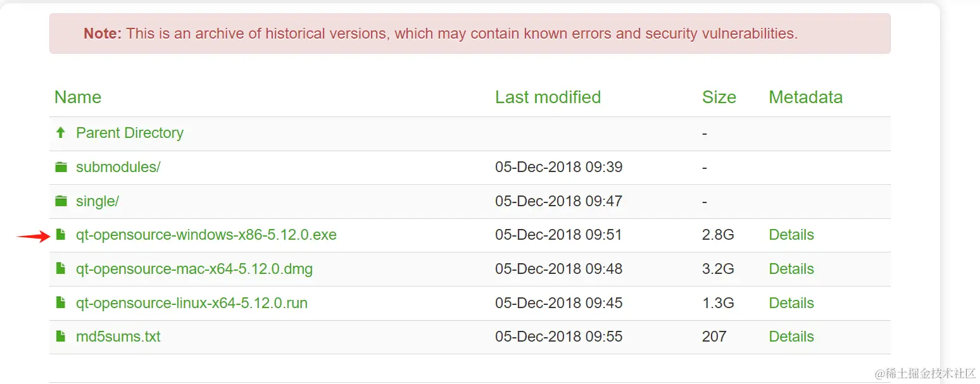Click the file icon beside md5sums.txt
980x384 pixels.
61,337
